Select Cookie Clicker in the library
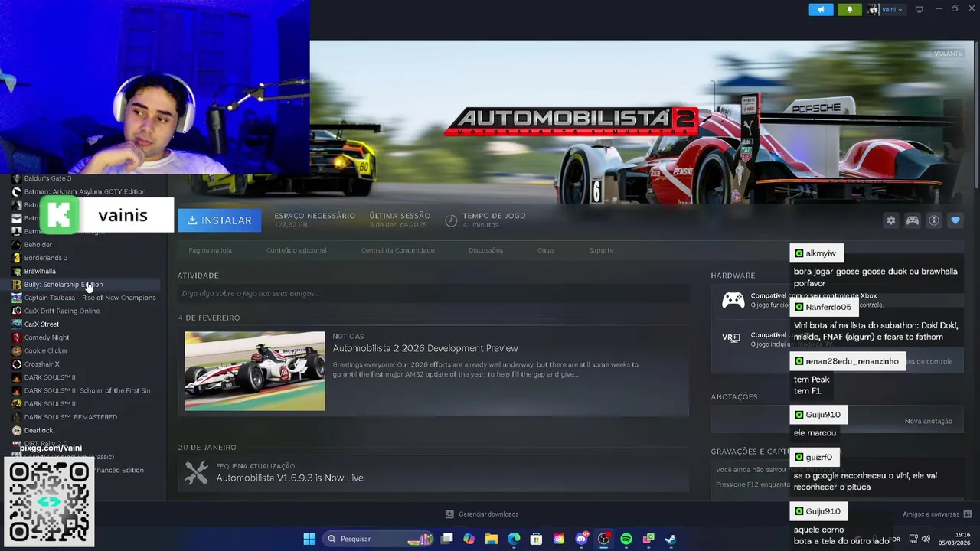Image resolution: width=980 pixels, height=551 pixels. [x=46, y=350]
